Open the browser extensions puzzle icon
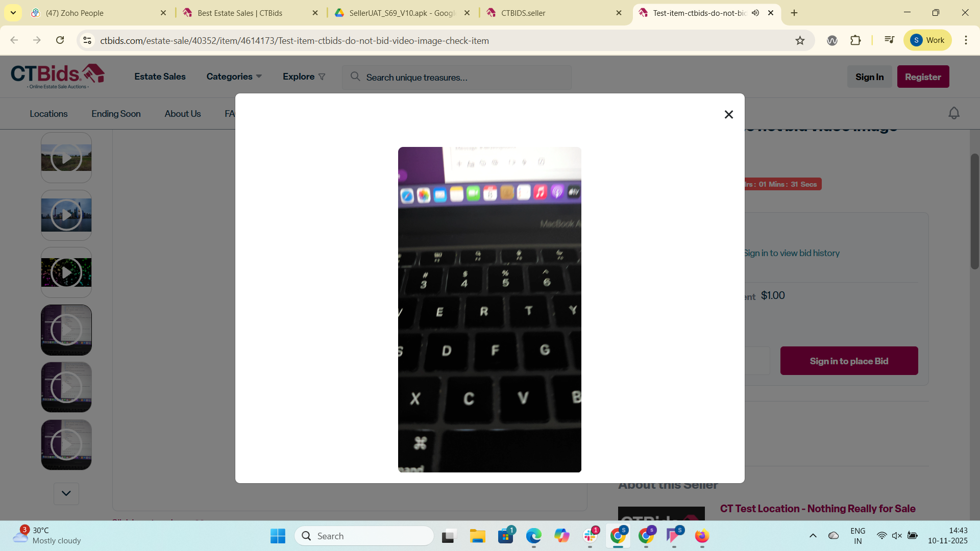This screenshot has width=980, height=551. [855, 40]
